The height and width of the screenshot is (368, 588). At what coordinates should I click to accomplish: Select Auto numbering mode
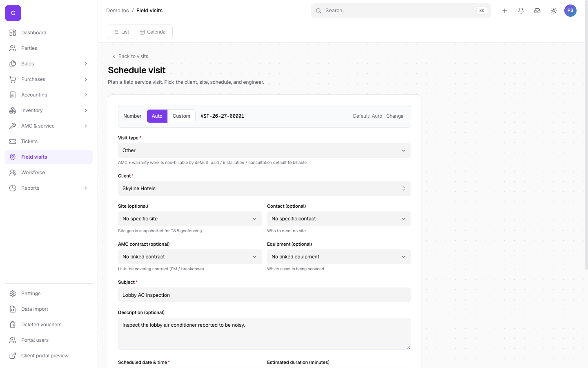[x=157, y=116]
